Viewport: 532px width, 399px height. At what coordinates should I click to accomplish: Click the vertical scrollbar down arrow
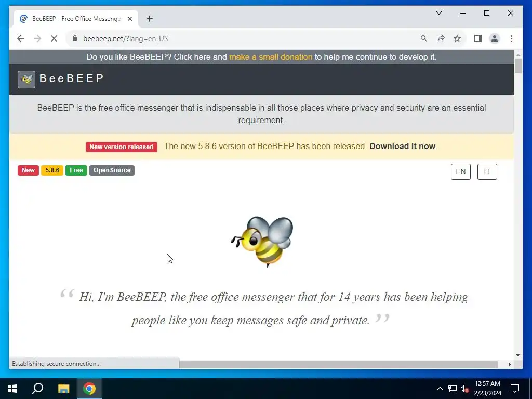(x=518, y=355)
